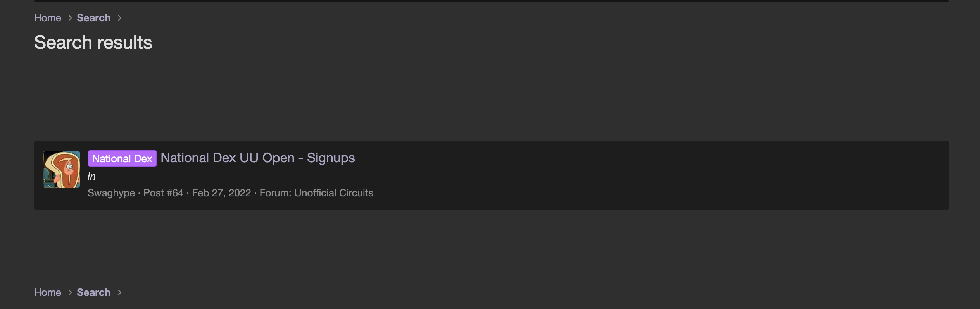This screenshot has height=309, width=980.
Task: Jump to Post #64
Action: coord(163,193)
